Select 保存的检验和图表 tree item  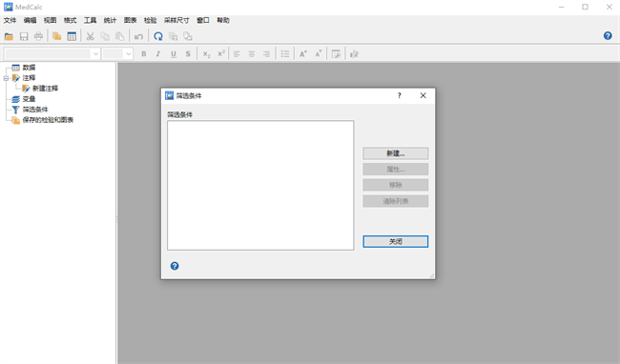[48, 120]
